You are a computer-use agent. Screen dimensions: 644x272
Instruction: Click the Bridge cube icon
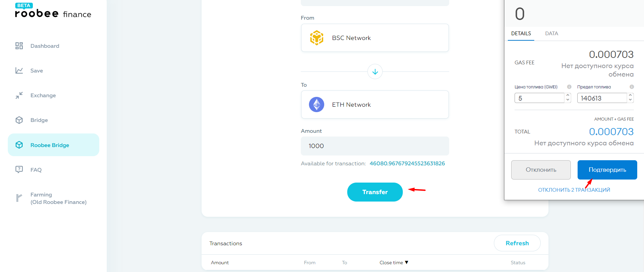pos(19,120)
